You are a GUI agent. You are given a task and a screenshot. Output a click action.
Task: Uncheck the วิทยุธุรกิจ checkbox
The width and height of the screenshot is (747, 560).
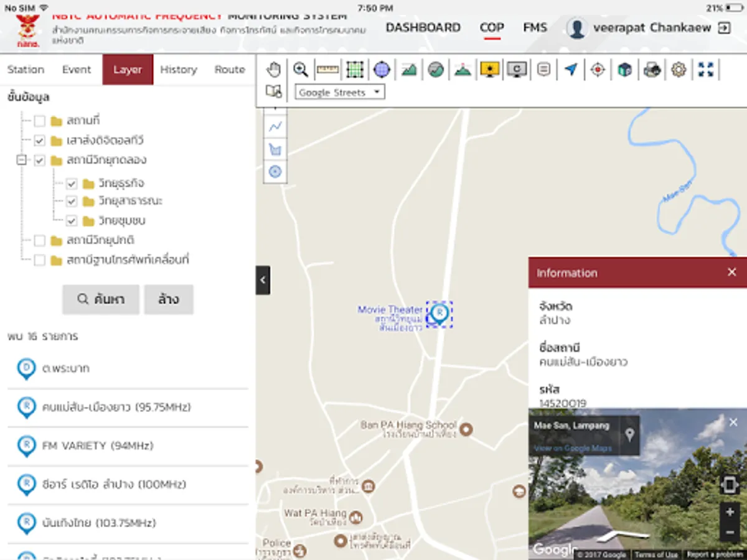[x=72, y=184]
